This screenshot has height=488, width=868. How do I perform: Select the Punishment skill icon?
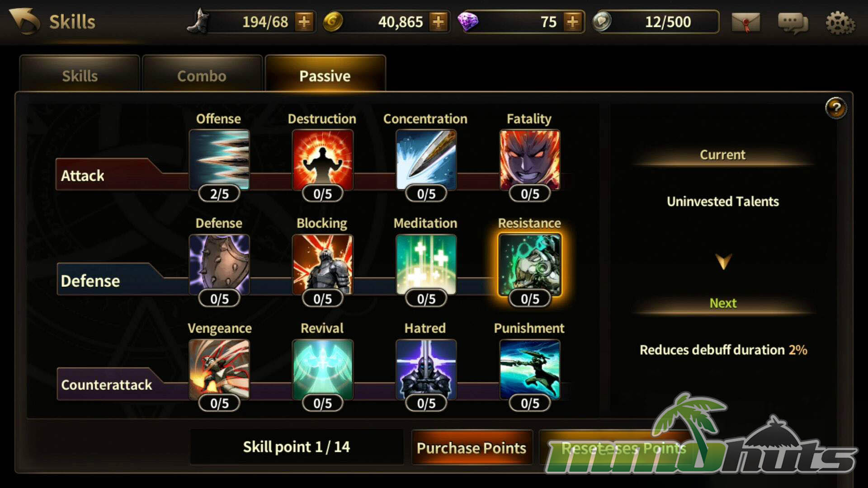coord(530,369)
